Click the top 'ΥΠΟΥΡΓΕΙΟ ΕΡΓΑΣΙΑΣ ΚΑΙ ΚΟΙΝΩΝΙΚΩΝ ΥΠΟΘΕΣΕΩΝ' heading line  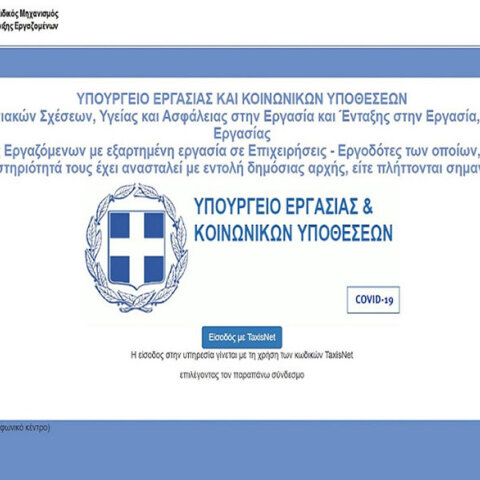click(x=242, y=99)
